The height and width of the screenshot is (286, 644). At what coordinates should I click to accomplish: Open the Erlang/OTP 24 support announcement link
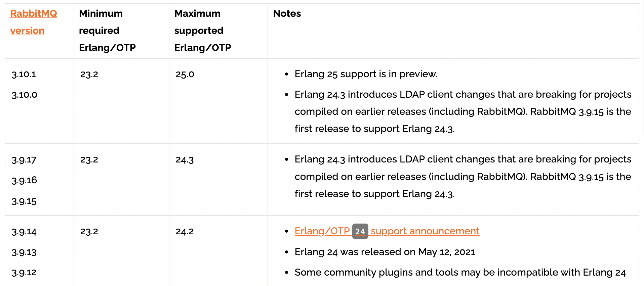pos(387,231)
